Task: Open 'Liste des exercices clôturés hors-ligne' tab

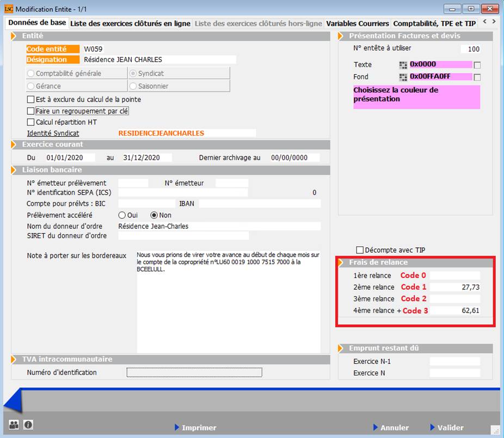Action: click(x=258, y=23)
